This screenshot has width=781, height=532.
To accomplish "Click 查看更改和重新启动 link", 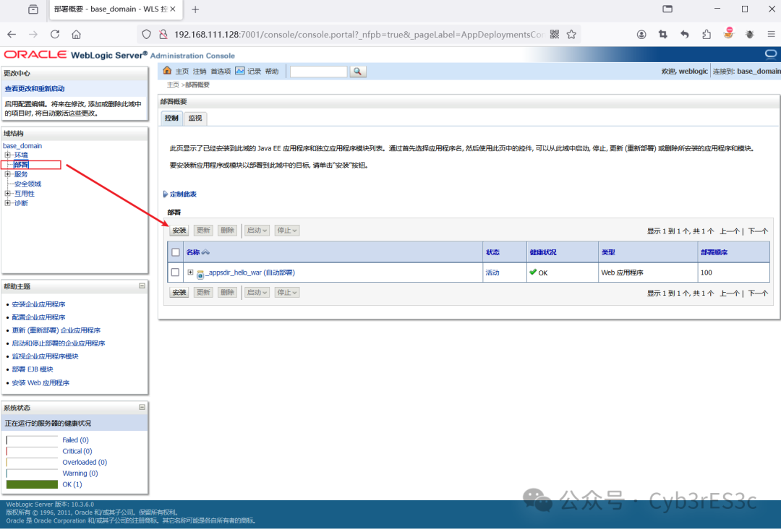I will click(35, 89).
